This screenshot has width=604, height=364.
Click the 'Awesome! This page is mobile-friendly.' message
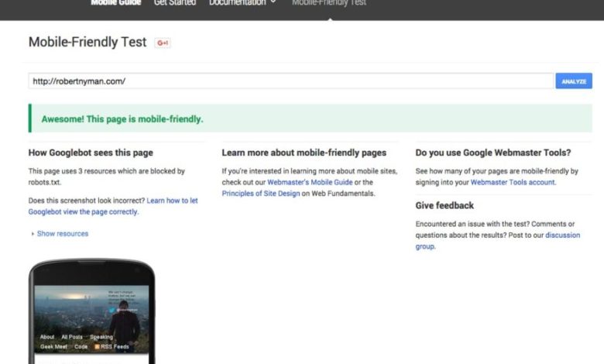122,119
